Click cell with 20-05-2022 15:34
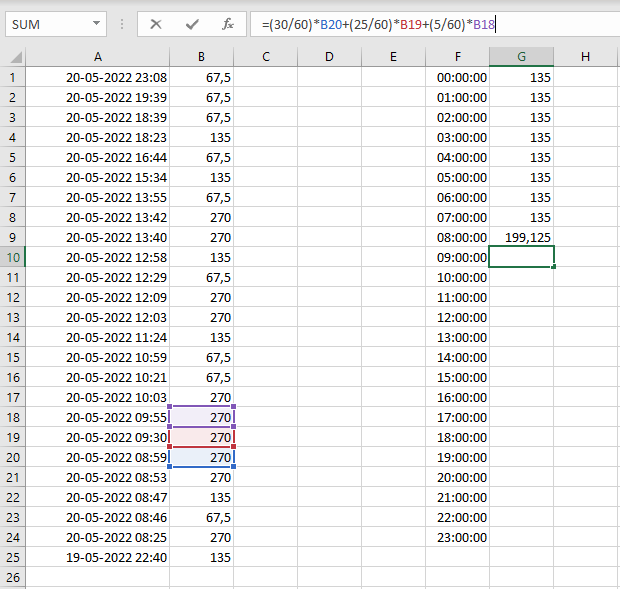The height and width of the screenshot is (589, 620). tap(98, 177)
